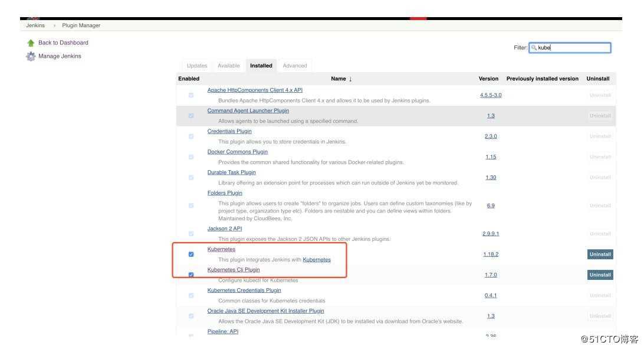This screenshot has width=644, height=349.
Task: Click version 1.15 of Docker Commons
Action: 491,157
